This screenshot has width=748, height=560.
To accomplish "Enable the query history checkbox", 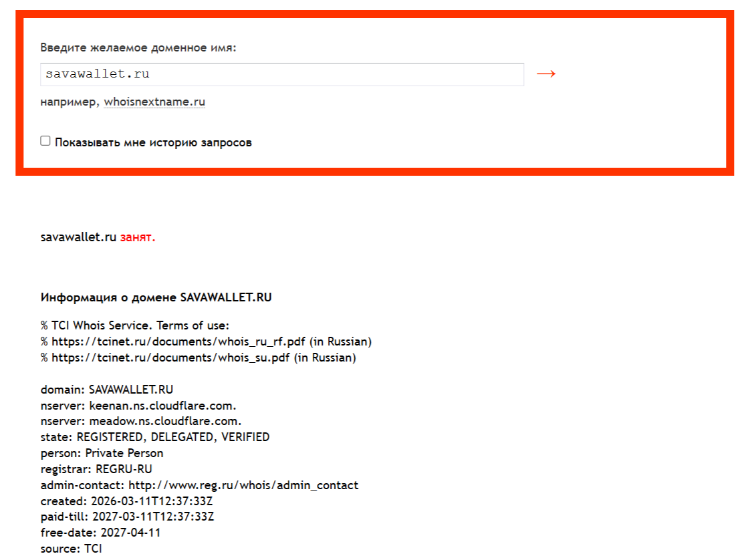I will pos(45,141).
